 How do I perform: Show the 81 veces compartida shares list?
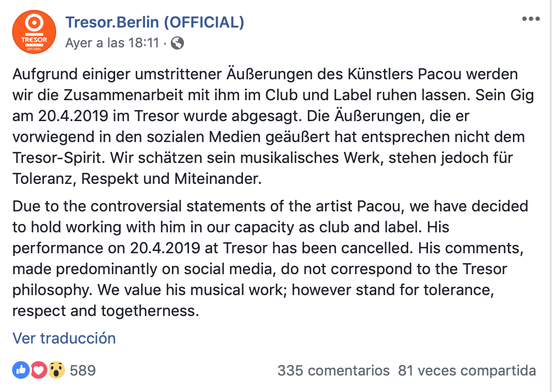467,371
